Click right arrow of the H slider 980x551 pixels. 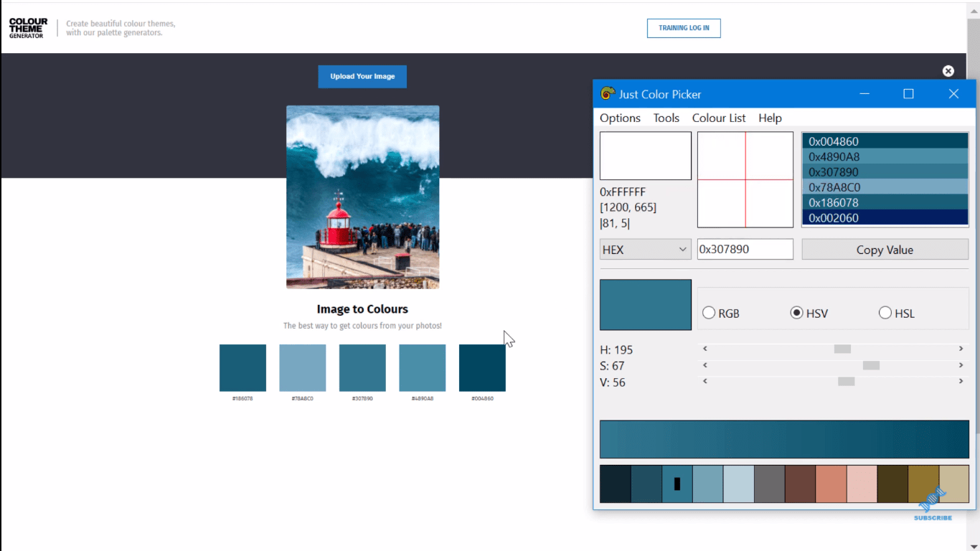961,349
